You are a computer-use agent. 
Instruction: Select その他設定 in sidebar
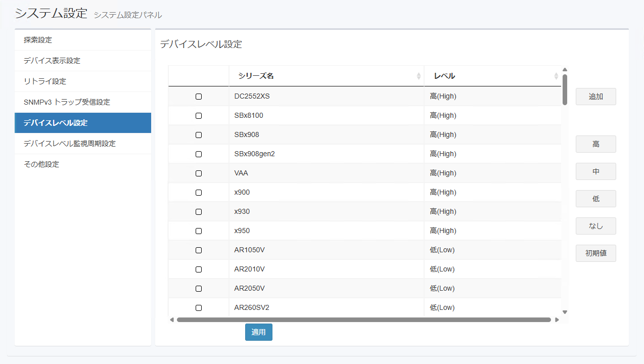click(x=41, y=164)
